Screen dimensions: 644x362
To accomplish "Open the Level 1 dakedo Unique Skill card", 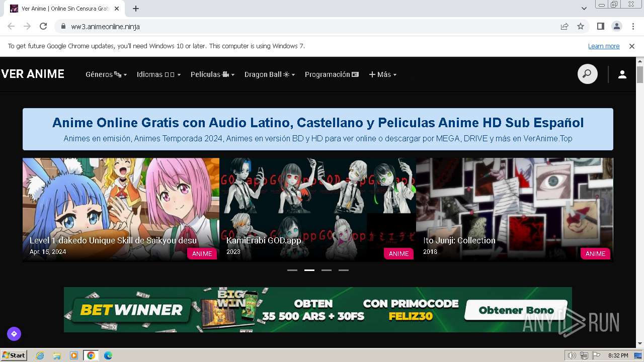I will click(121, 210).
